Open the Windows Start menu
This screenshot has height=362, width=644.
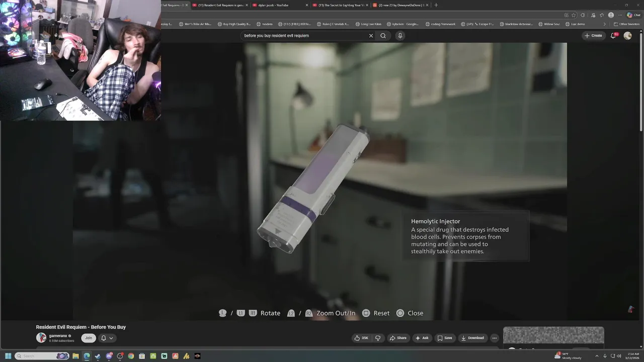8,356
